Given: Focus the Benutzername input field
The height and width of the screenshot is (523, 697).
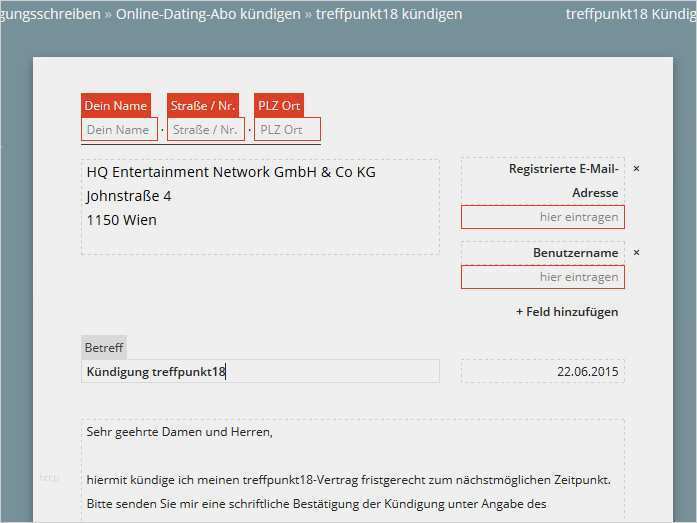Looking at the screenshot, I should coord(543,277).
